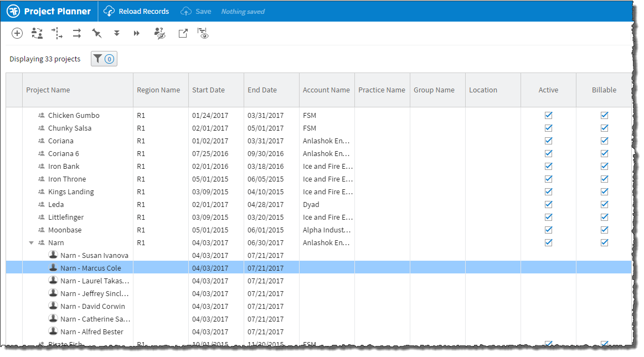Click the Gantt view eye icon

click(x=203, y=34)
